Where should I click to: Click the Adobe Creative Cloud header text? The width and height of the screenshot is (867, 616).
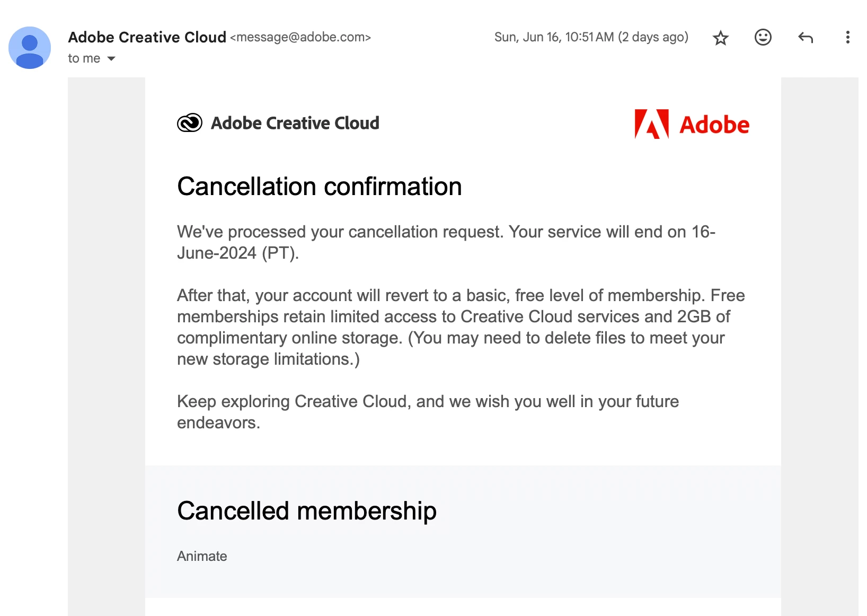pyautogui.click(x=295, y=123)
